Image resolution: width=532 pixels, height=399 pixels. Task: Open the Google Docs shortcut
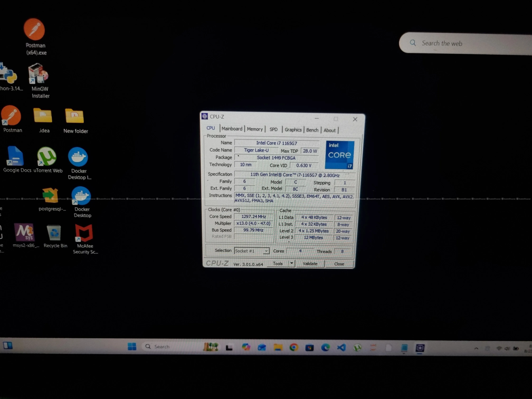17,160
